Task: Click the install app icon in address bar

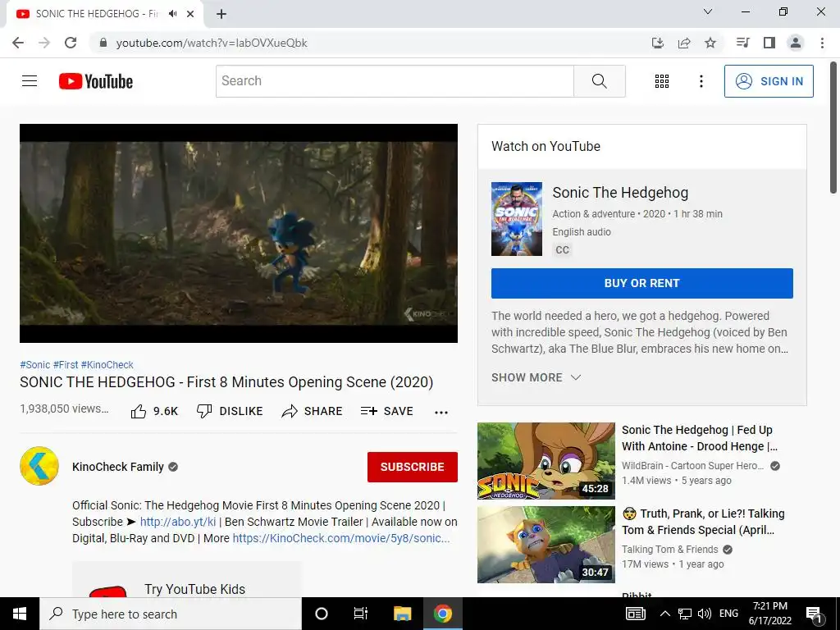Action: pyautogui.click(x=658, y=43)
